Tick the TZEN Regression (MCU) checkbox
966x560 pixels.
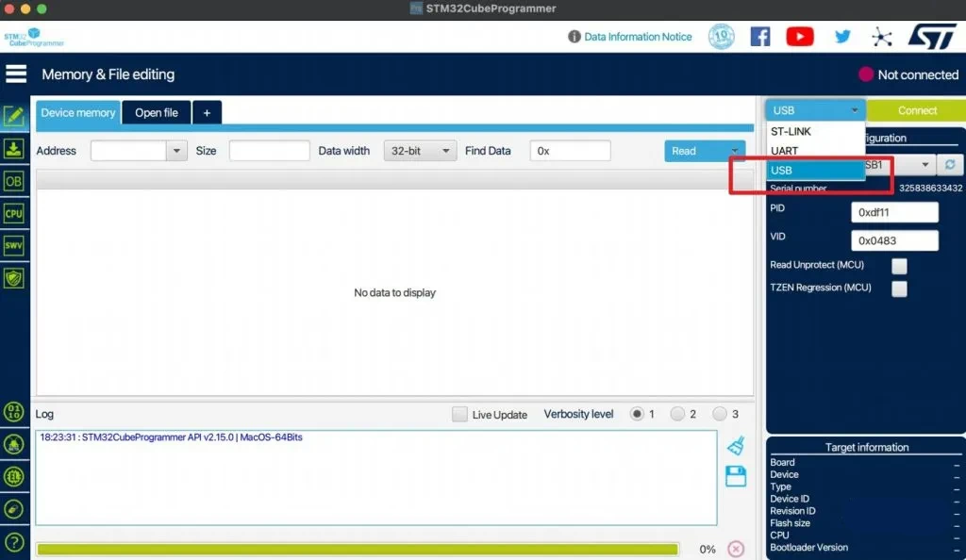(x=899, y=288)
